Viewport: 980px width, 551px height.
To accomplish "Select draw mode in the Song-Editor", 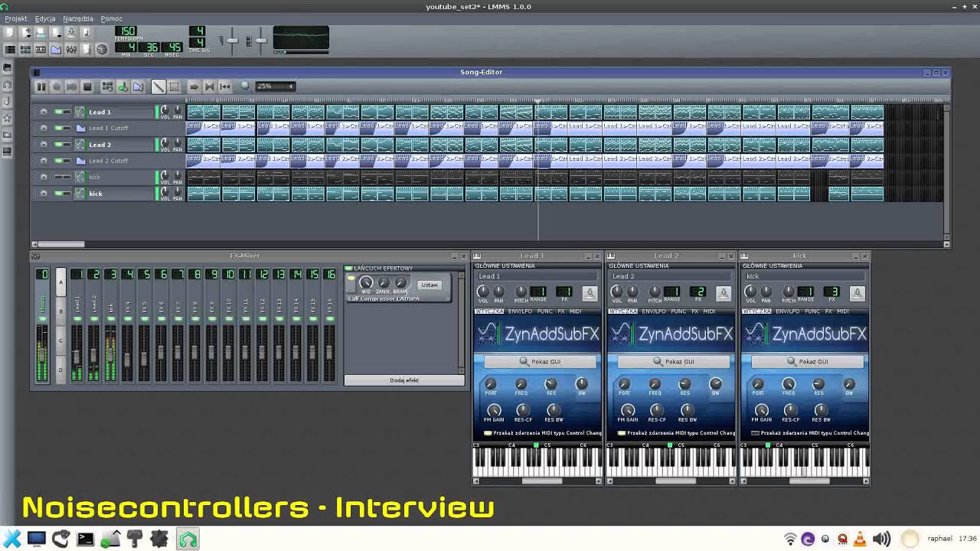I will click(x=158, y=87).
